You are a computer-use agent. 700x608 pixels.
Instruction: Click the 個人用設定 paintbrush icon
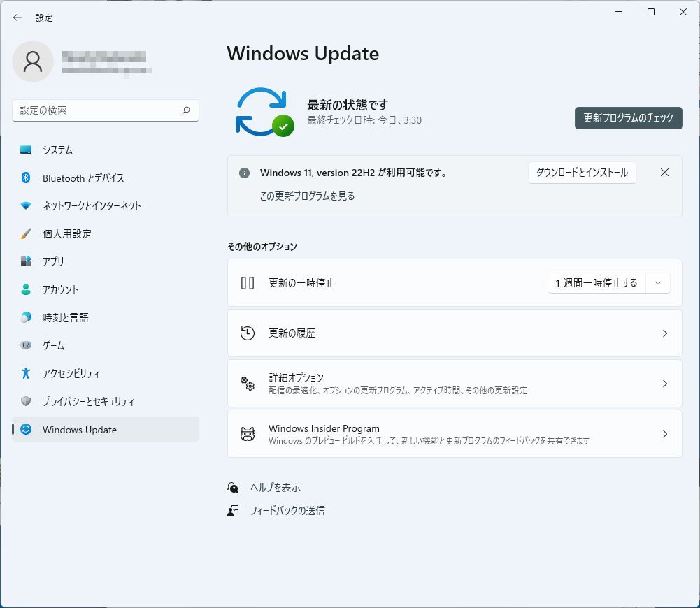point(26,234)
